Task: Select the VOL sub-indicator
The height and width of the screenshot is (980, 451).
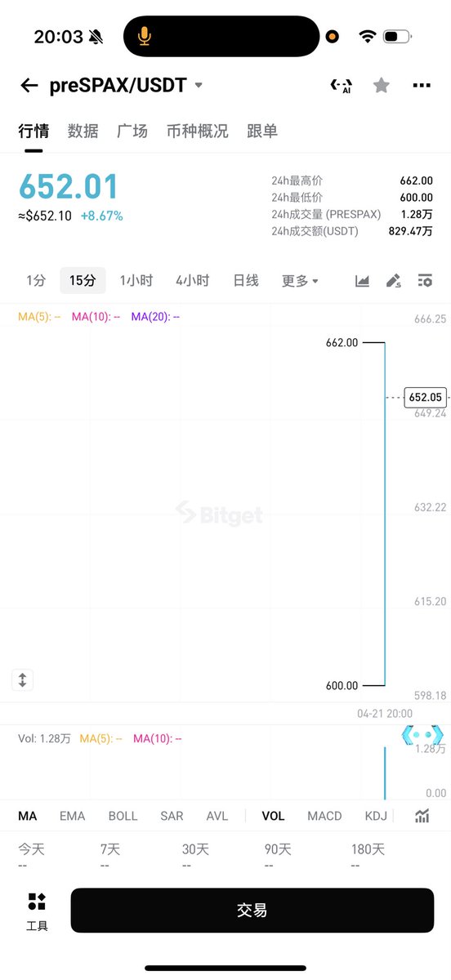Action: pyautogui.click(x=273, y=816)
